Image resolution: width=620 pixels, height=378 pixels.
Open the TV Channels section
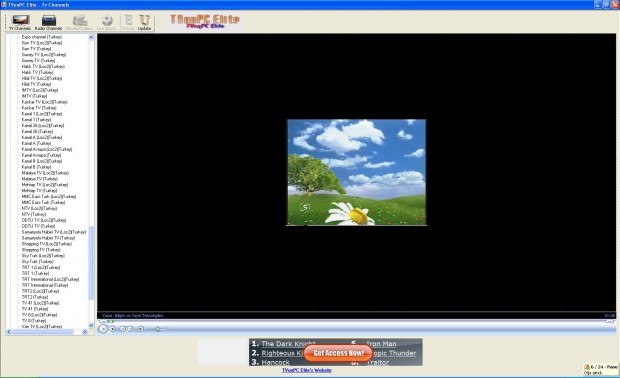point(20,22)
